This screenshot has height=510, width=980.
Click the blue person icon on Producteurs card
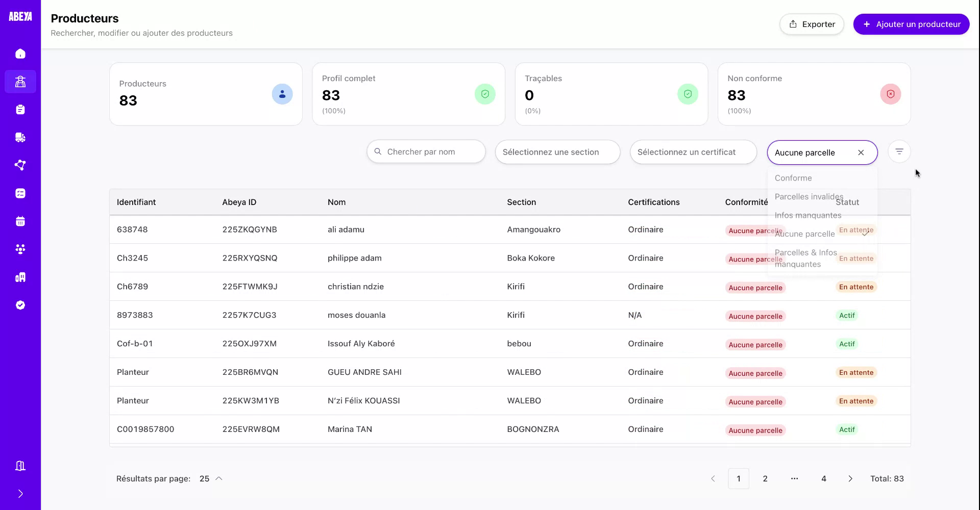click(282, 94)
